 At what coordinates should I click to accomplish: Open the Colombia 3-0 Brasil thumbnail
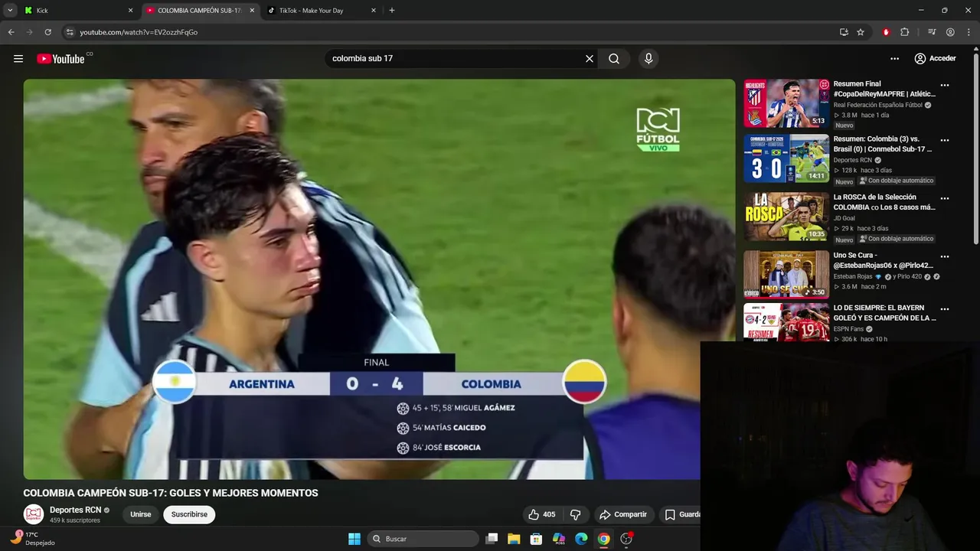786,158
